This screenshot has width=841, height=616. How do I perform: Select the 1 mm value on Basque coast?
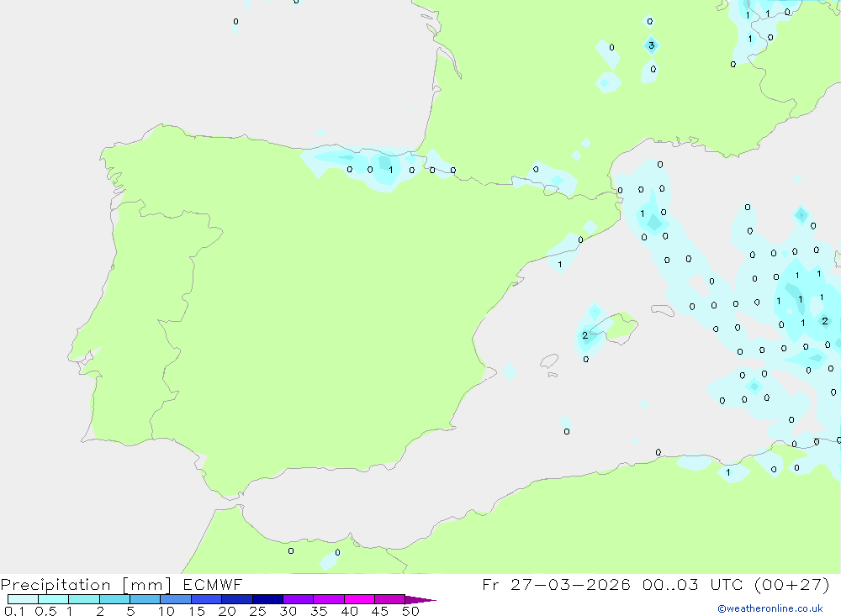tap(390, 170)
